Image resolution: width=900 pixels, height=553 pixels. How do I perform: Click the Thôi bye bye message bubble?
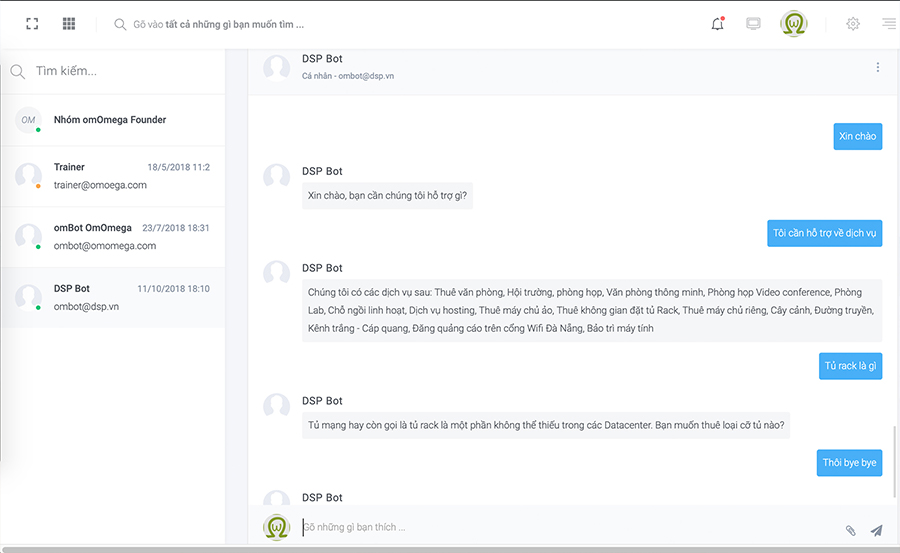(849, 463)
